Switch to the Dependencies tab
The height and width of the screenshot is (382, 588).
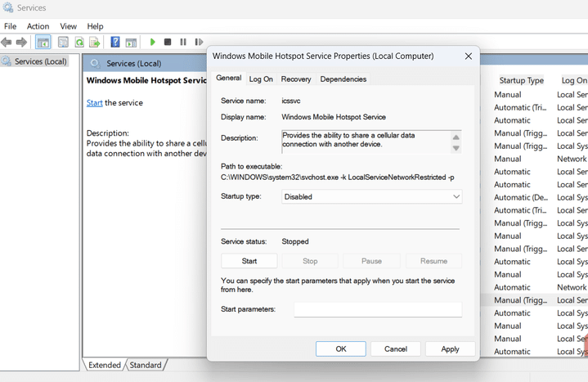(x=343, y=79)
